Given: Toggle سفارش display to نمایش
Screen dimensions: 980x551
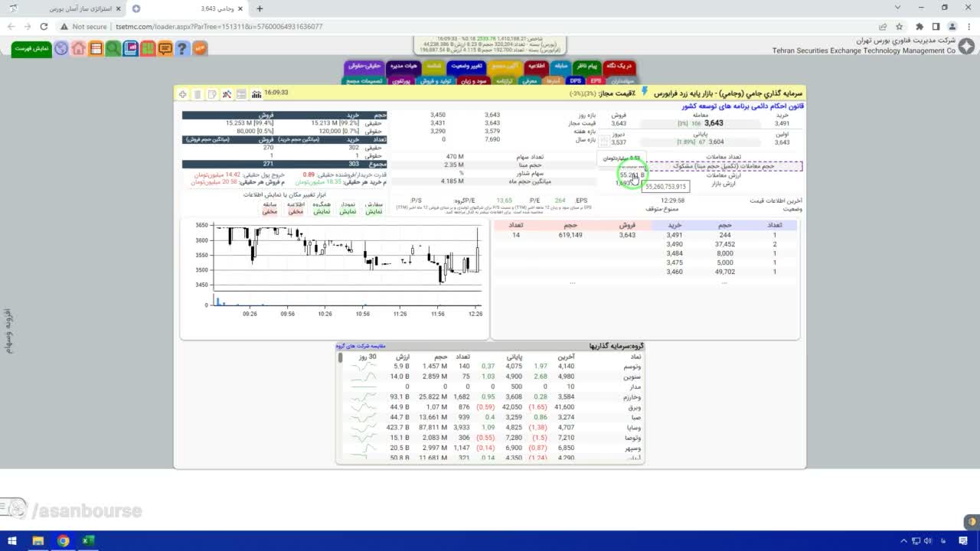Looking at the screenshot, I should (x=374, y=211).
